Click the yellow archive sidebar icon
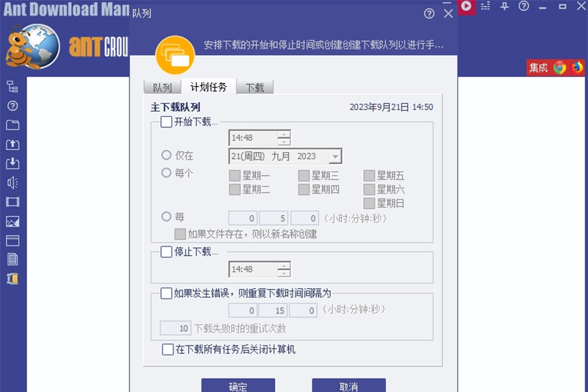Screen dimensions: 588x392 (12, 279)
